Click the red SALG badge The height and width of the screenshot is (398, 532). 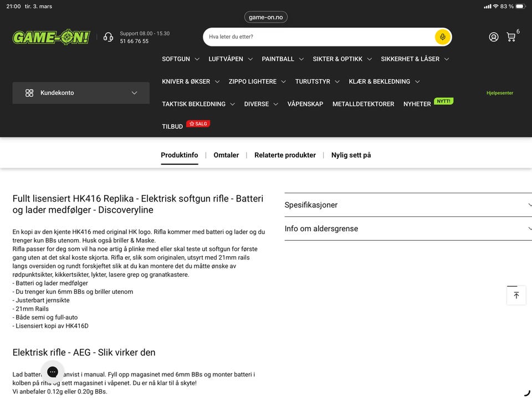[x=198, y=124]
